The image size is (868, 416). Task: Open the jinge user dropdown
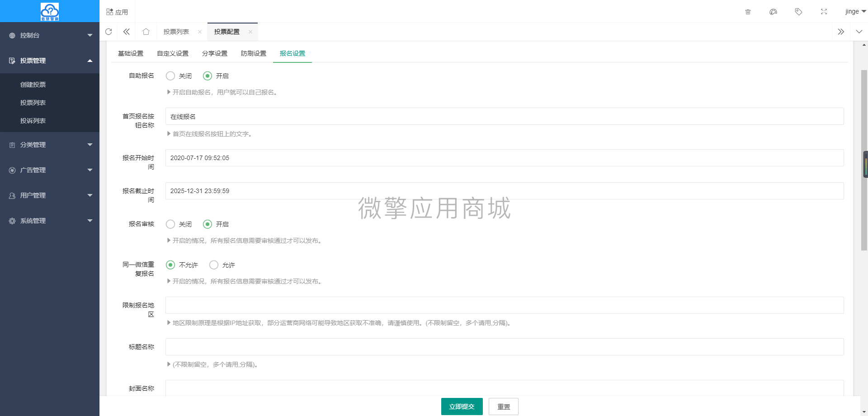855,12
